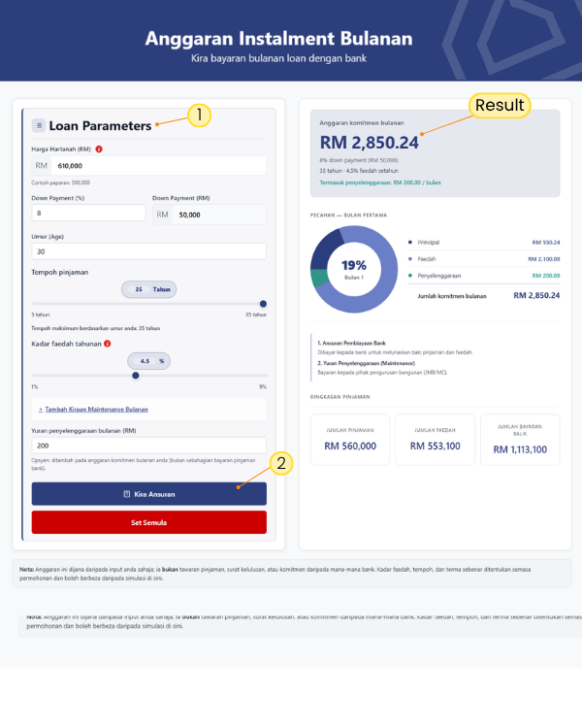582x728 pixels.
Task: Click the Tempoh pinjaman slider handle
Action: pyautogui.click(x=263, y=304)
